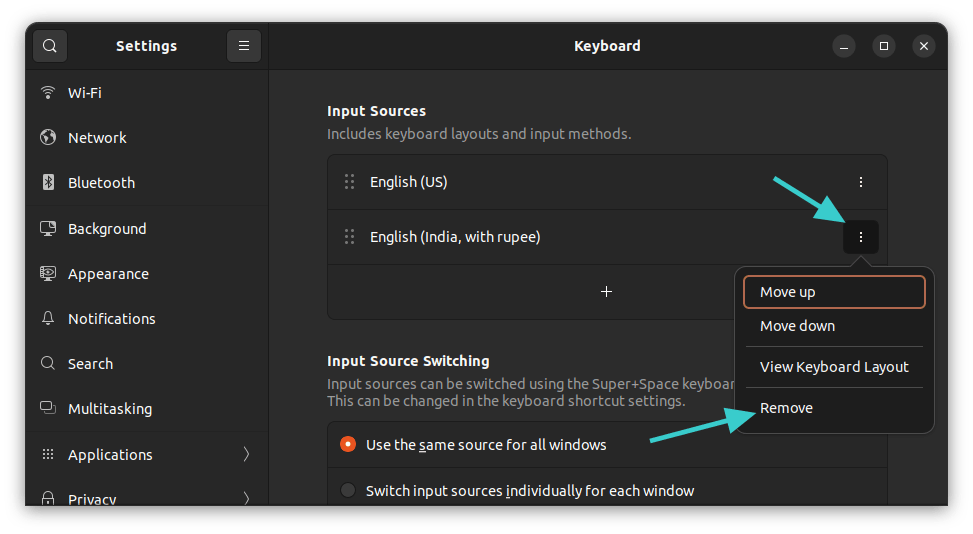Select 'Use the same source for all windows'
The height and width of the screenshot is (534, 973).
coord(348,445)
